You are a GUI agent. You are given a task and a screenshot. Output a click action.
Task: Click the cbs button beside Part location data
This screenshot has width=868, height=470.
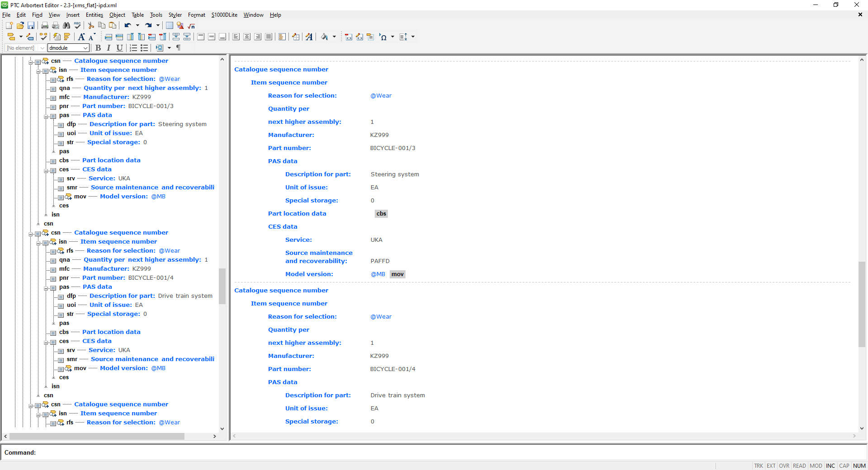coord(381,214)
